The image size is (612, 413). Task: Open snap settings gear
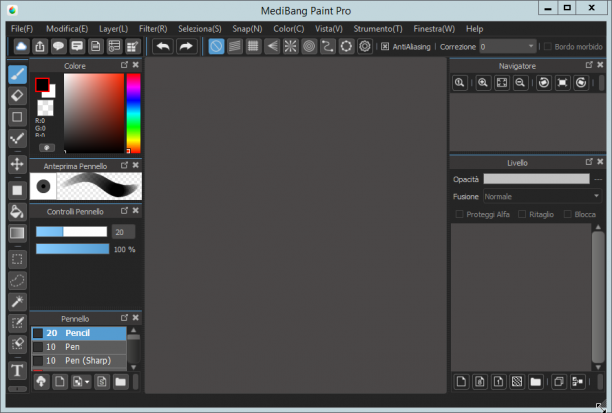pos(365,46)
